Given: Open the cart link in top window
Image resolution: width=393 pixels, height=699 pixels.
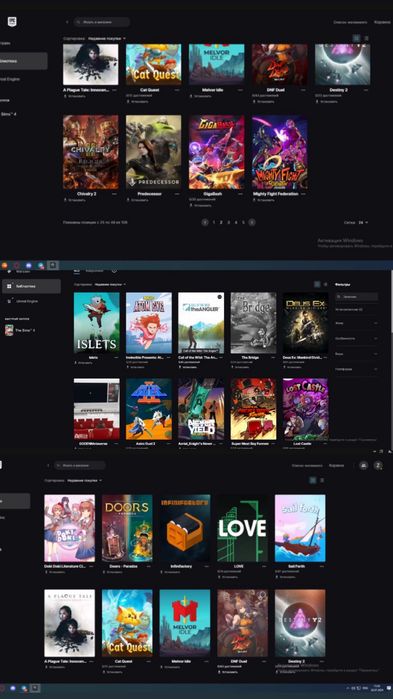Looking at the screenshot, I should tap(382, 22).
